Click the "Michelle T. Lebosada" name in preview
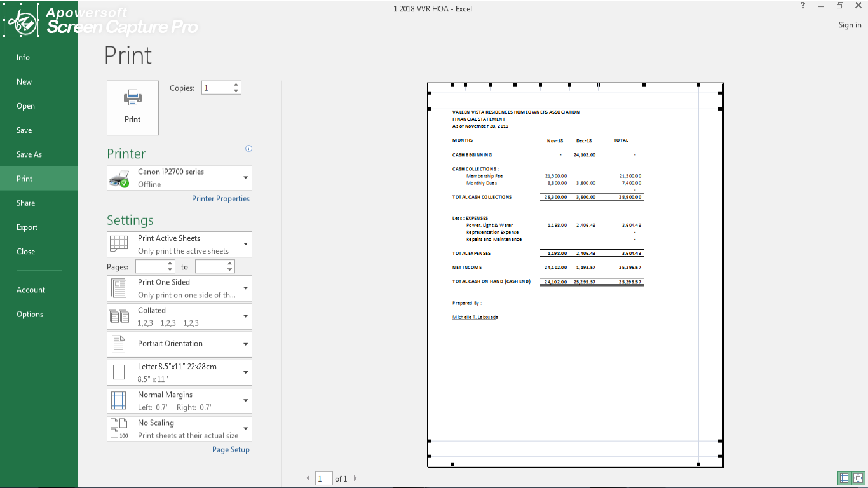Screen dimensions: 868x488 (475, 317)
